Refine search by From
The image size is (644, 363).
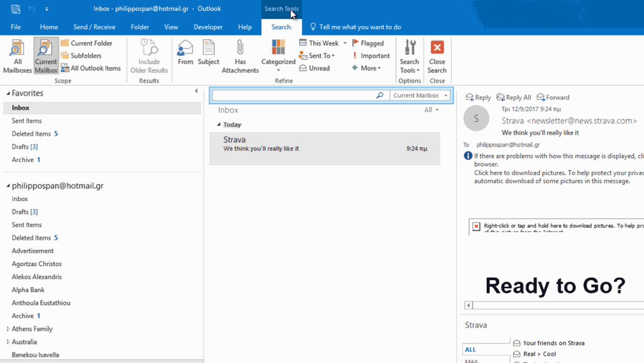(x=186, y=52)
